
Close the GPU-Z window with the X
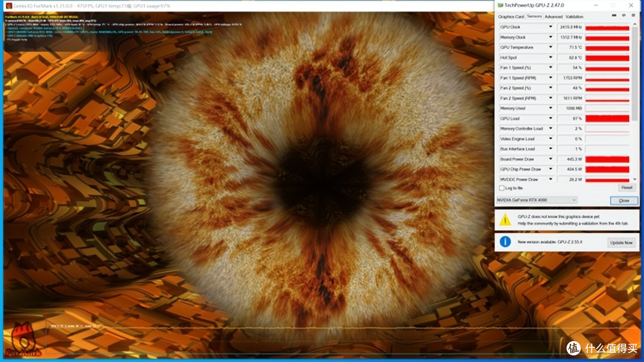pyautogui.click(x=631, y=5)
